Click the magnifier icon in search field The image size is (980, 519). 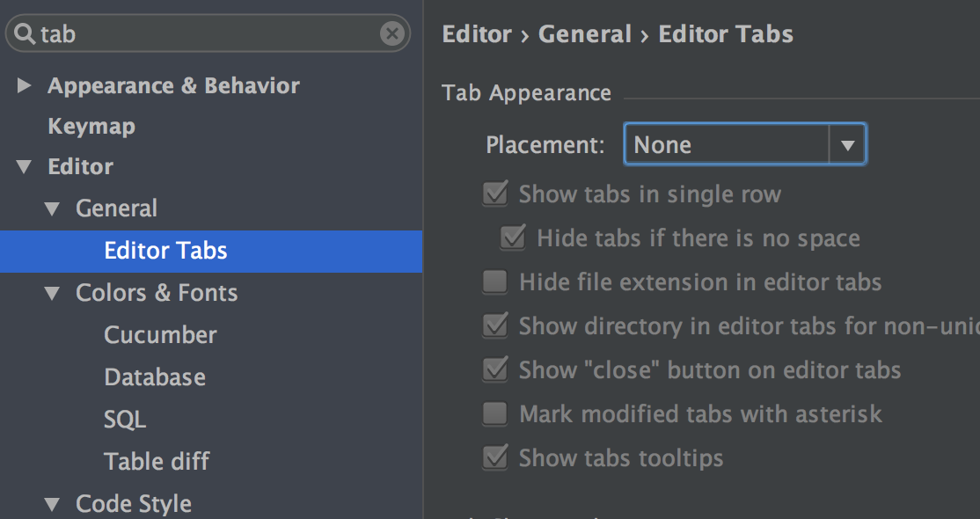[x=25, y=33]
